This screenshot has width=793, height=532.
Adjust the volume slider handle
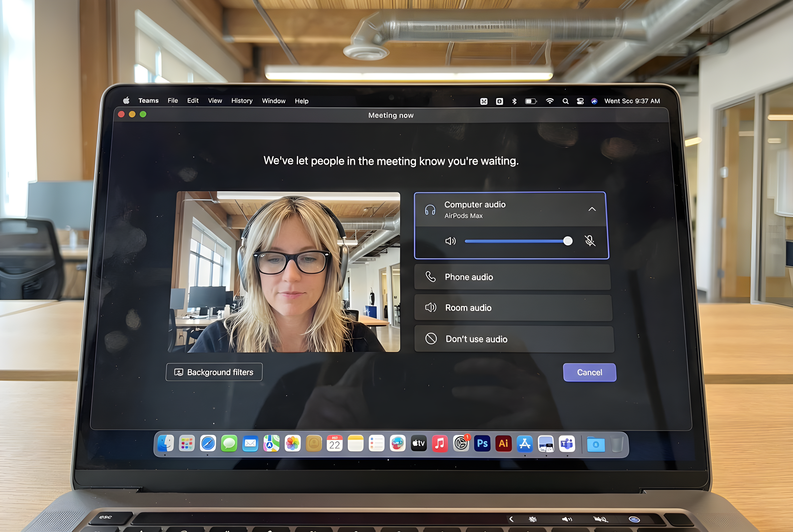pyautogui.click(x=567, y=241)
